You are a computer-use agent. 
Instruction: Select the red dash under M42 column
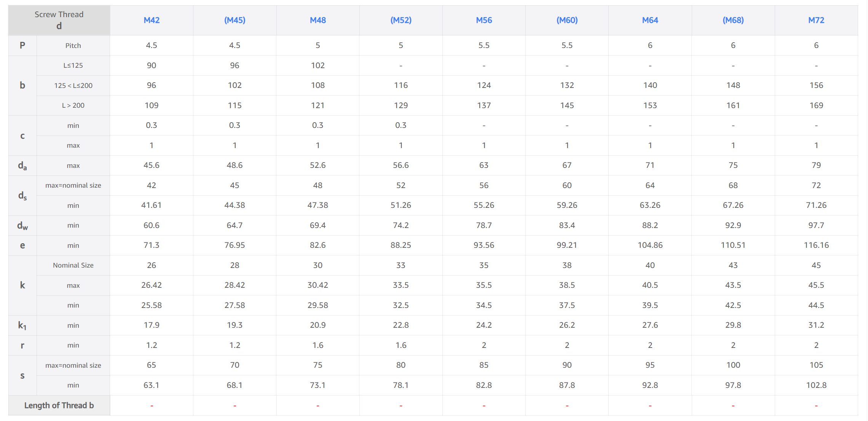click(x=152, y=406)
